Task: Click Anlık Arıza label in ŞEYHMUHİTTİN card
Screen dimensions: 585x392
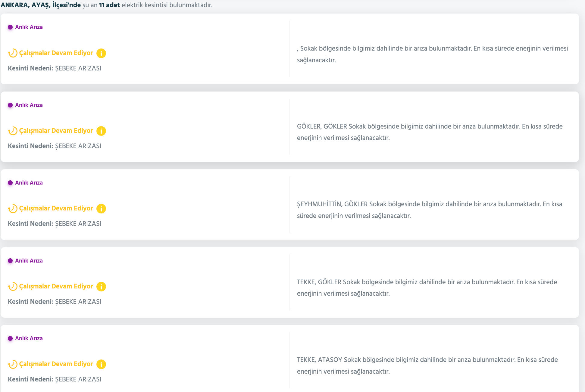Action: (29, 183)
